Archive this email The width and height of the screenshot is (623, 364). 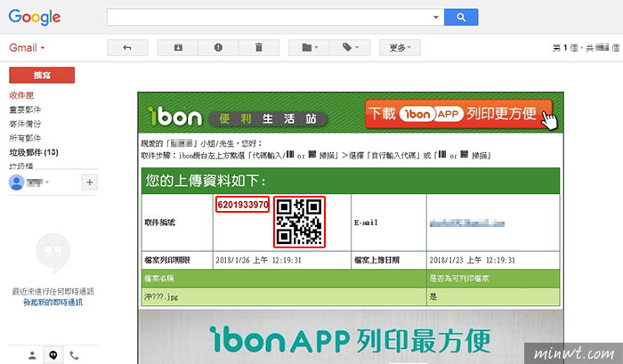(x=178, y=48)
